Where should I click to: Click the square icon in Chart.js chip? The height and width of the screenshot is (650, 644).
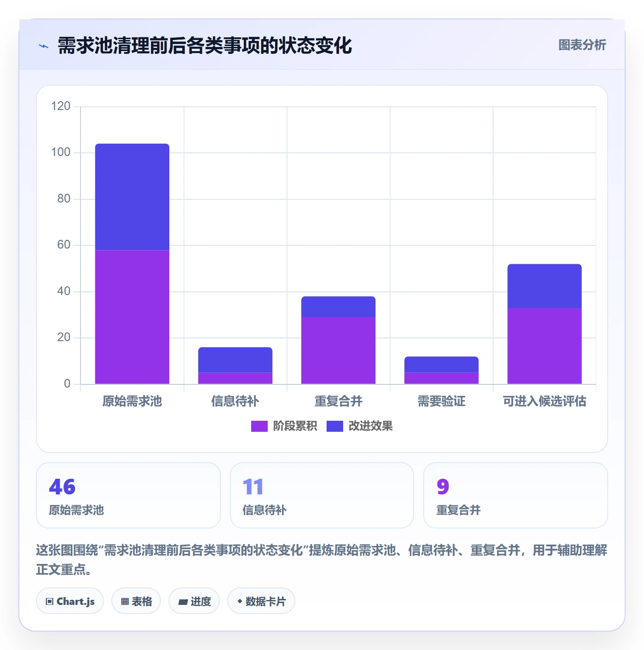(50, 601)
